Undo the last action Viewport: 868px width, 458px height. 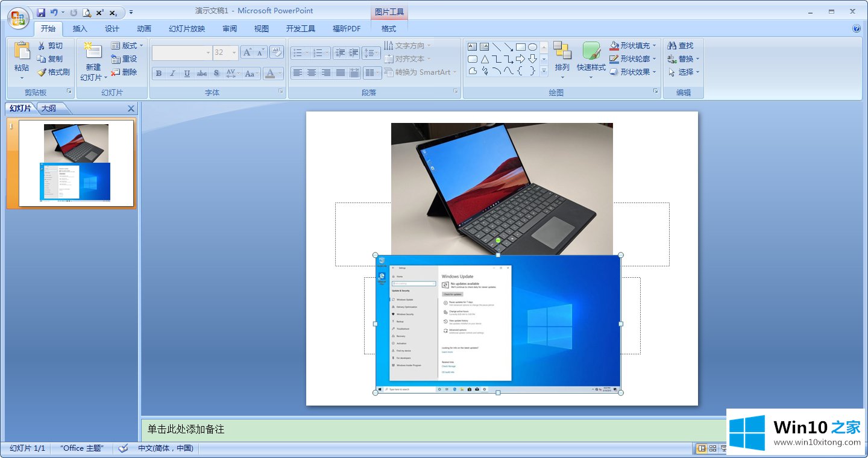pyautogui.click(x=54, y=12)
